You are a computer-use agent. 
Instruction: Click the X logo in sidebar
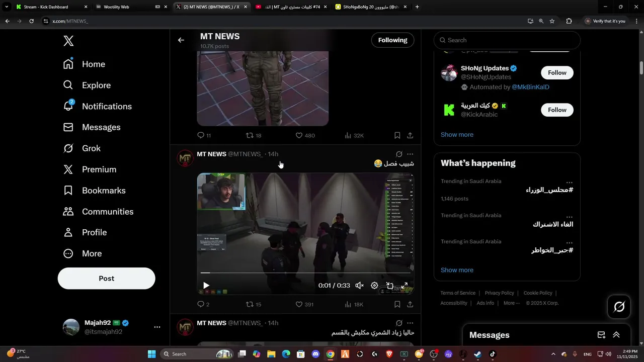68,41
